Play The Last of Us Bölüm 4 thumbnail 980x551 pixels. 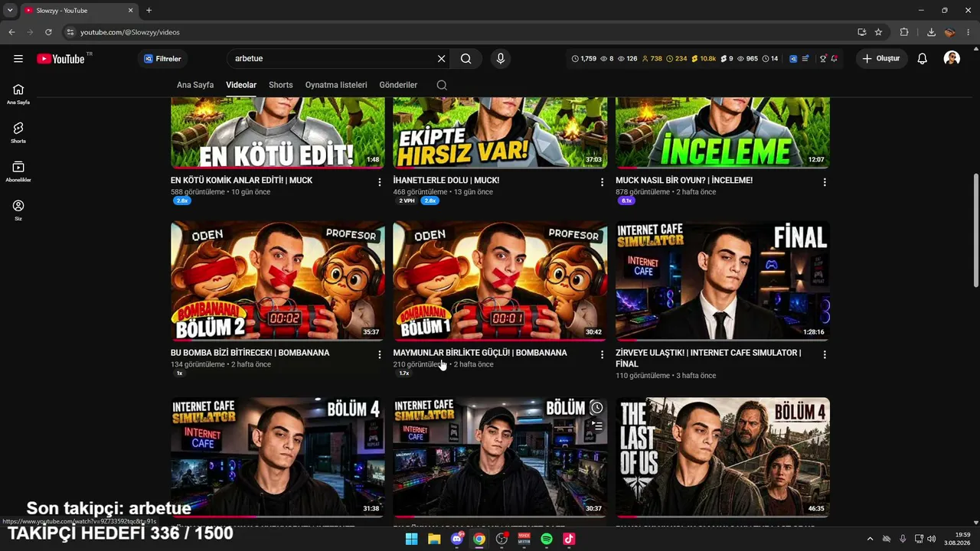tap(723, 457)
